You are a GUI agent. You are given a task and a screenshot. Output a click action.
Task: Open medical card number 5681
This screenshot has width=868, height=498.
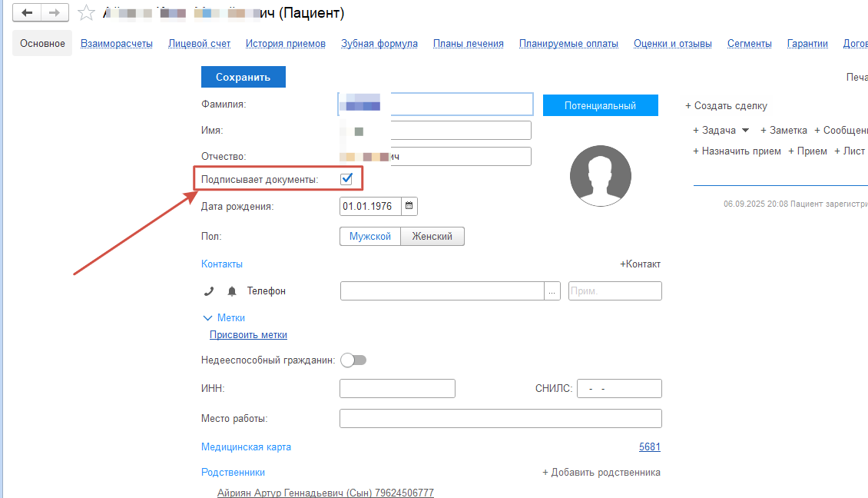point(649,447)
